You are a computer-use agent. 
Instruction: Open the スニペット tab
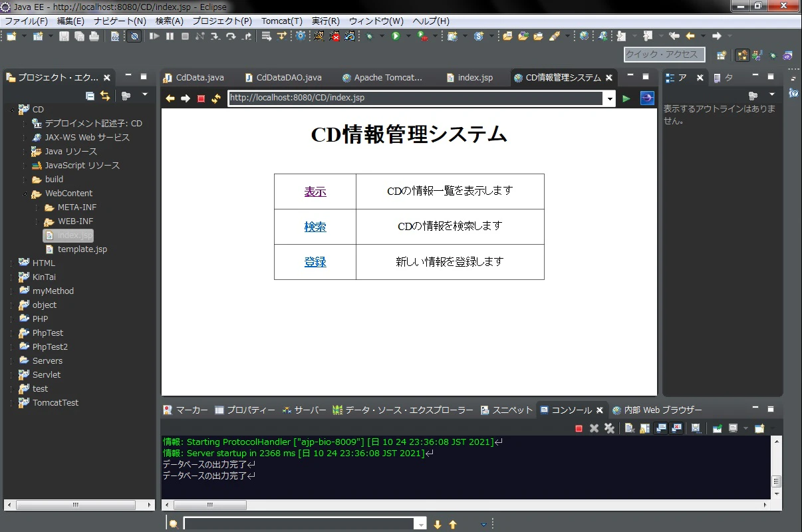click(x=507, y=410)
